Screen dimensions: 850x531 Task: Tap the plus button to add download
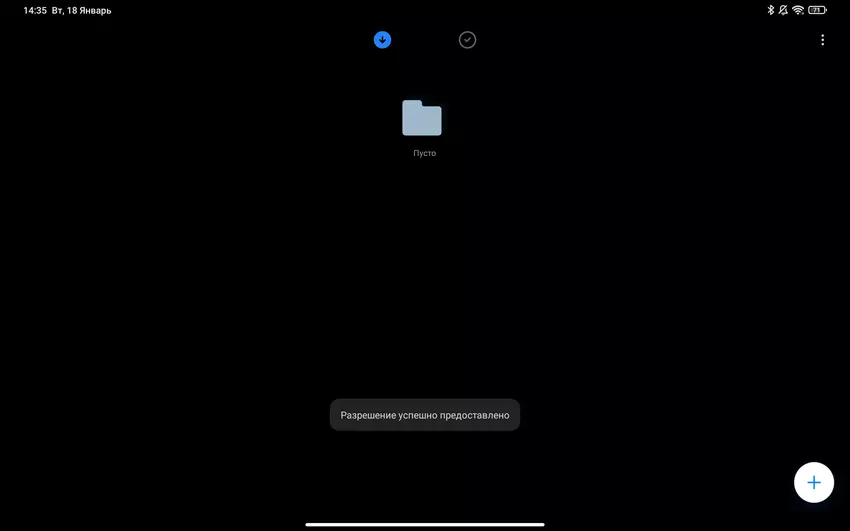[x=813, y=482]
